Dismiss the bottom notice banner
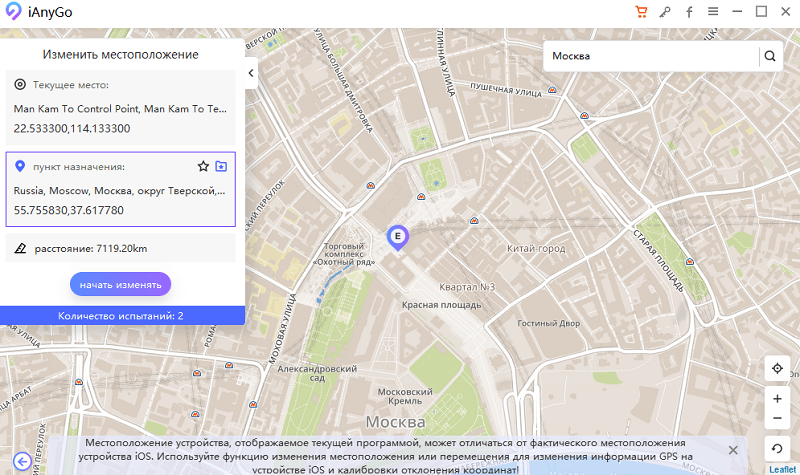 [733, 450]
